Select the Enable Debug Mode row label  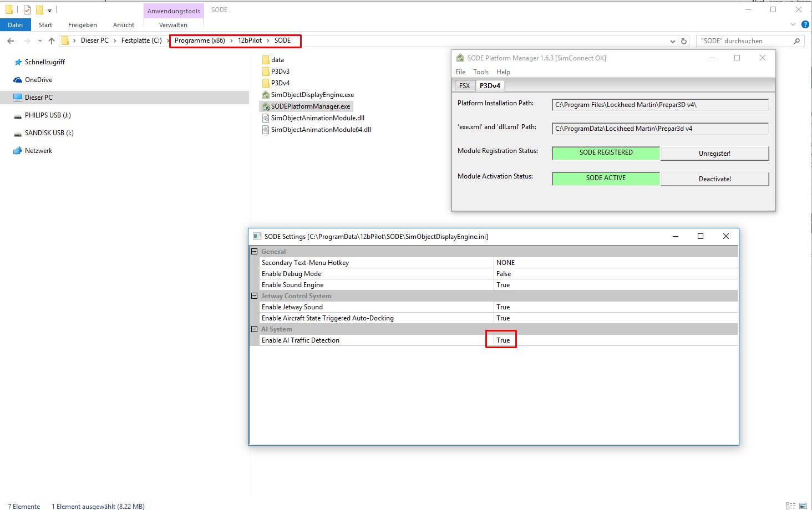291,274
